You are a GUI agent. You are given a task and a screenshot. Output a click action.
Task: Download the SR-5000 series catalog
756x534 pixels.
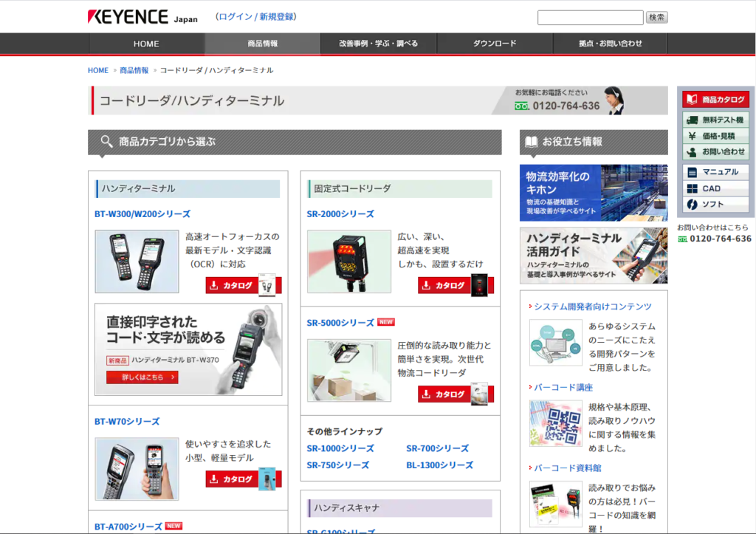(456, 394)
